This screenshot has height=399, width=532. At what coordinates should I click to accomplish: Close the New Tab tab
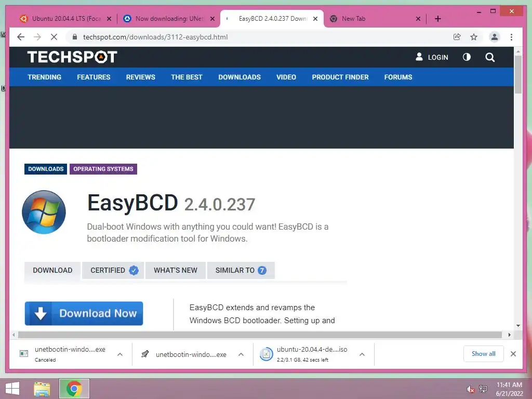tap(418, 19)
